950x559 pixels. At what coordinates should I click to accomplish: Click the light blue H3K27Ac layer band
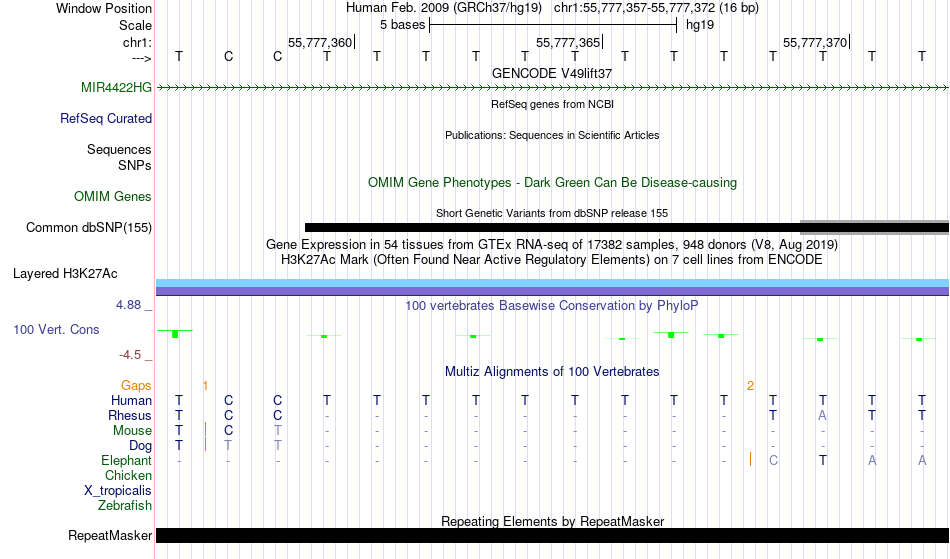point(553,283)
